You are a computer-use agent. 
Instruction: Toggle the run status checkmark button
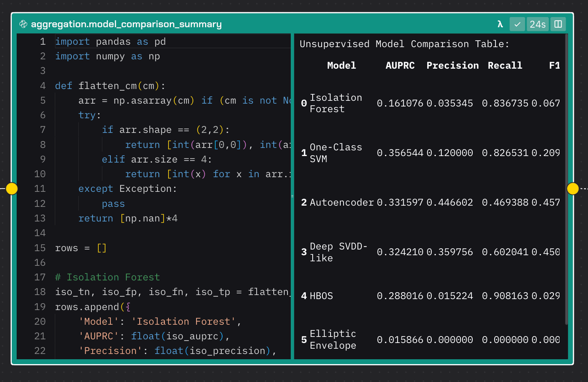[517, 24]
